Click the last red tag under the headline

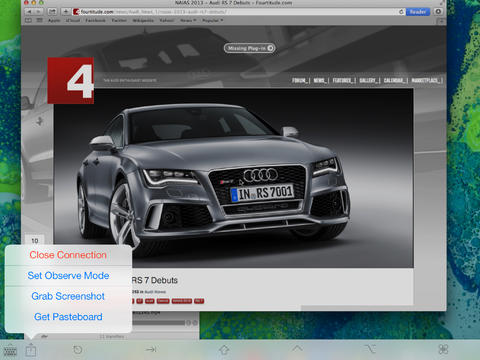point(199,301)
